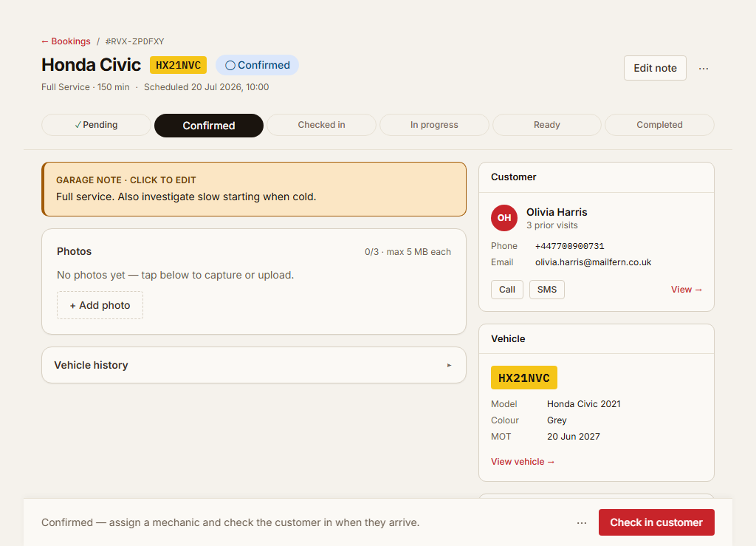Image resolution: width=756 pixels, height=546 pixels.
Task: Click the HX21NVC plate in Vehicle card
Action: click(523, 378)
